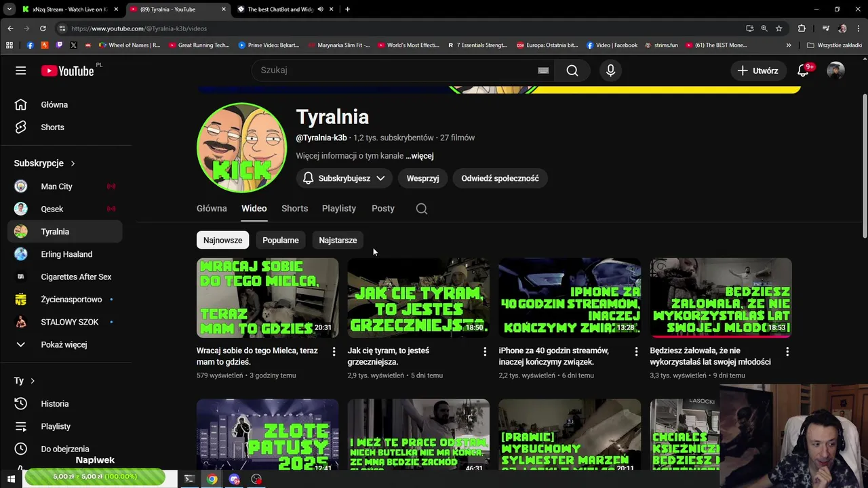This screenshot has width=868, height=488.
Task: Switch to the Posty tab
Action: [x=383, y=209]
